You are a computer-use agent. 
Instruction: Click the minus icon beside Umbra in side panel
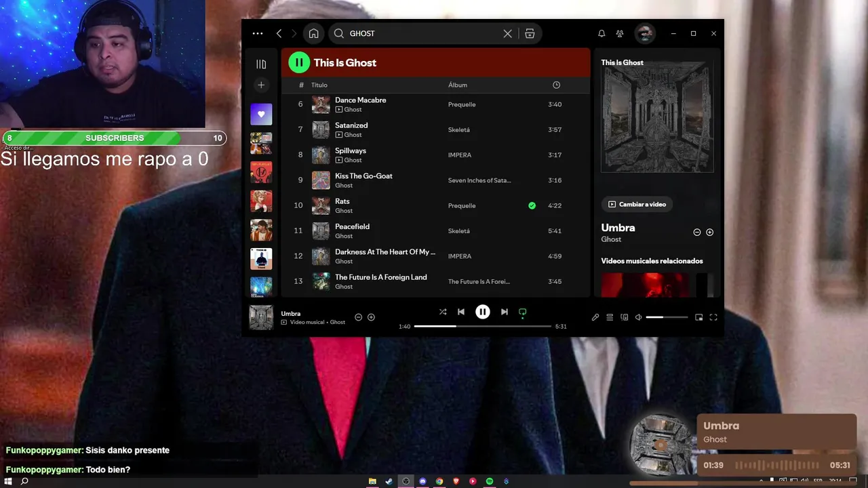pyautogui.click(x=696, y=232)
